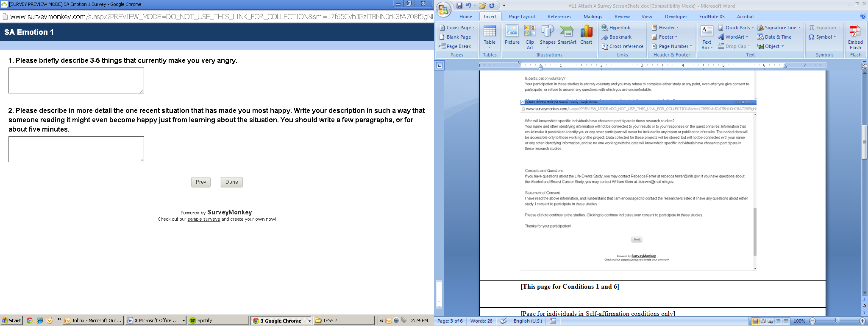Open the sample surveys link
The image size is (868, 326).
(x=204, y=219)
